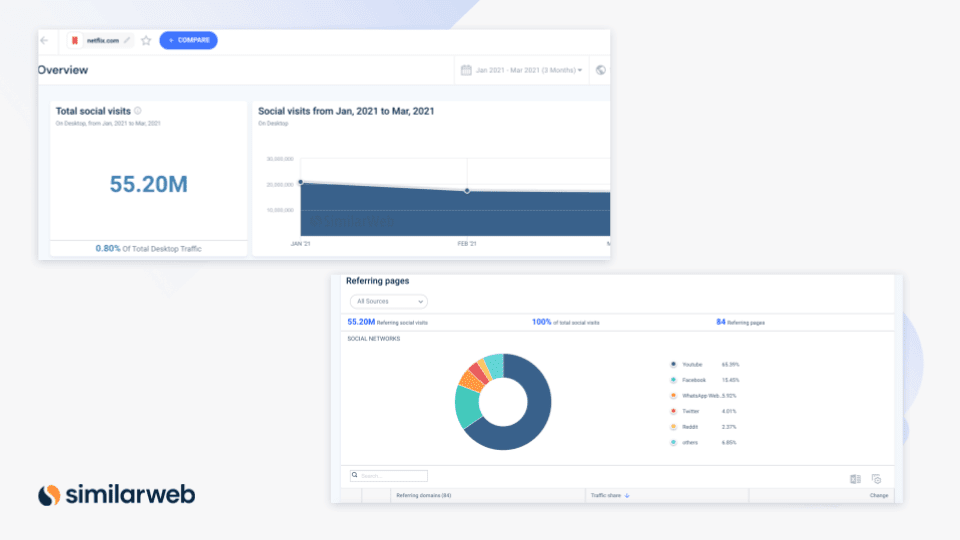Click the Facebook legend color dot
960x540 pixels.
[673, 380]
